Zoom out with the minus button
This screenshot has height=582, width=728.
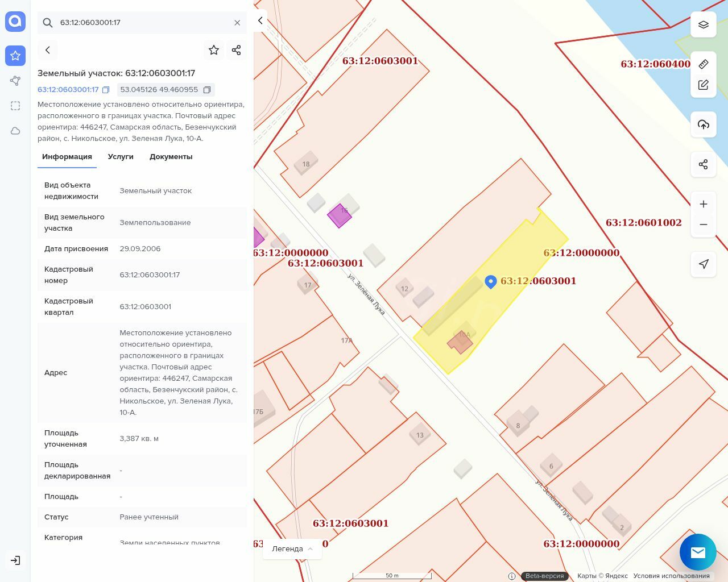tap(704, 225)
